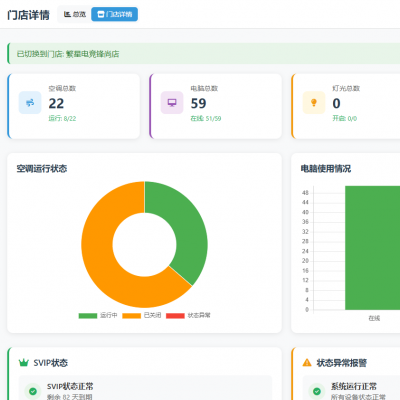Screen dimensions: 400x400
Task: Click the 已切换到门店 notification banner text
Action: click(x=68, y=54)
